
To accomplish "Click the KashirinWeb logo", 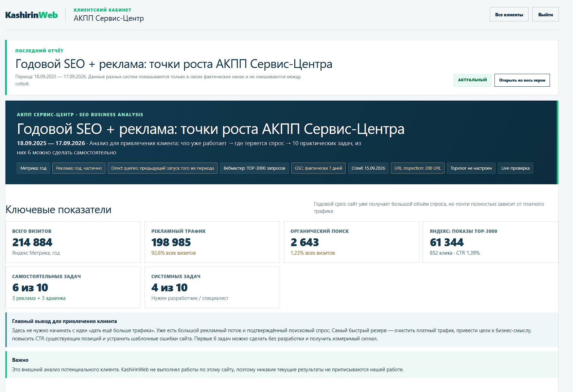I will click(x=32, y=15).
